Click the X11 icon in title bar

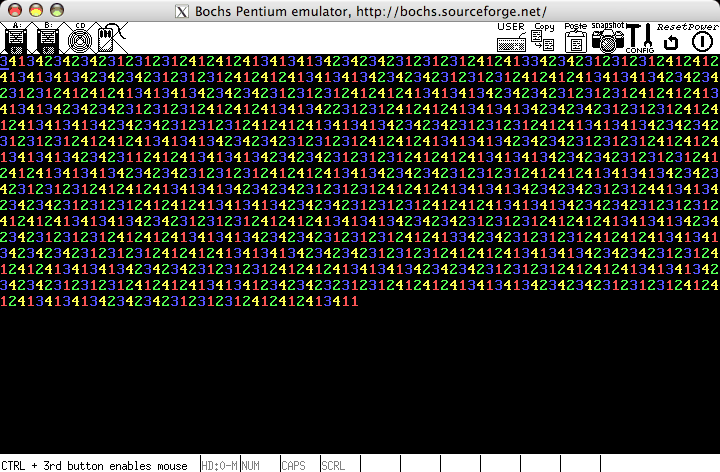(182, 11)
